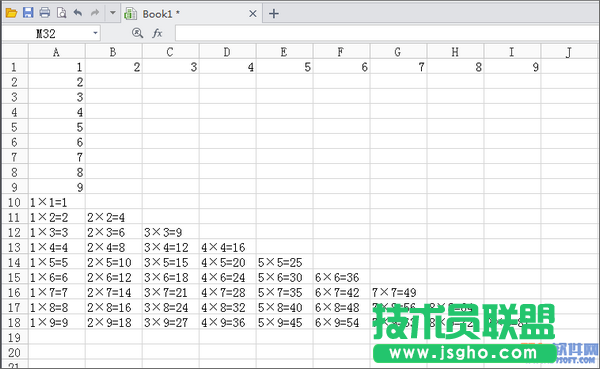Click cell A9 with value 9
This screenshot has height=369, width=600.
tap(57, 187)
